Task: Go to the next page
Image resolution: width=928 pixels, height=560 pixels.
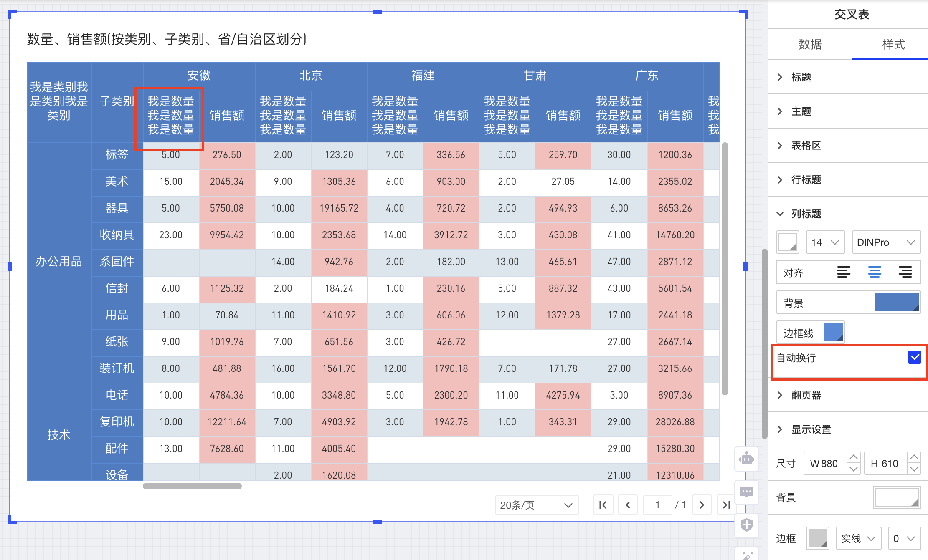Action: (702, 505)
